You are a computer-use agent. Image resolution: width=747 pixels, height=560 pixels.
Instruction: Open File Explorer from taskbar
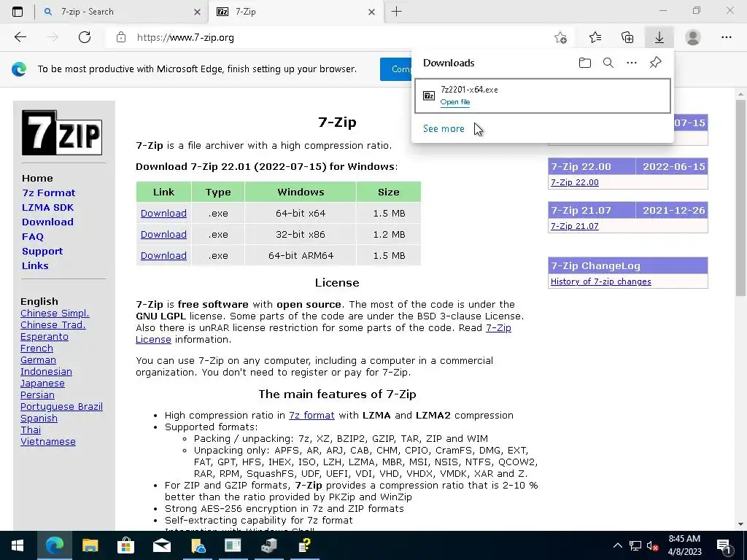90,545
